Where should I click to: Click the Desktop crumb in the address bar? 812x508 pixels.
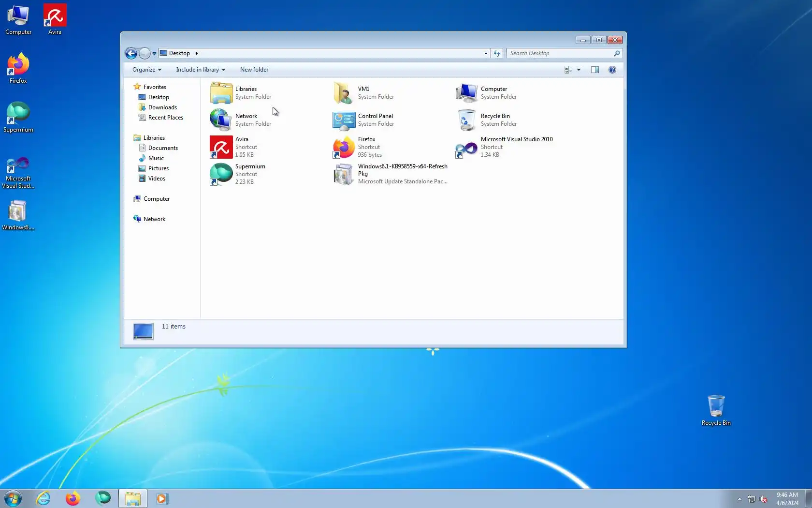(179, 53)
